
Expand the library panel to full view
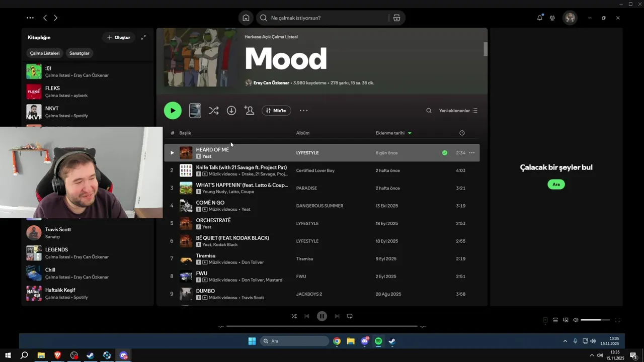(x=143, y=37)
